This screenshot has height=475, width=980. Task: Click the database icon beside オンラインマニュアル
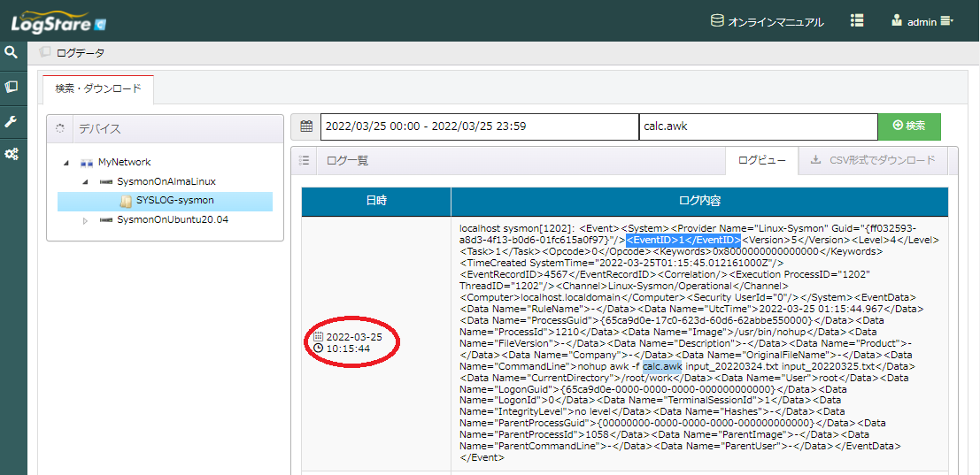click(x=717, y=21)
